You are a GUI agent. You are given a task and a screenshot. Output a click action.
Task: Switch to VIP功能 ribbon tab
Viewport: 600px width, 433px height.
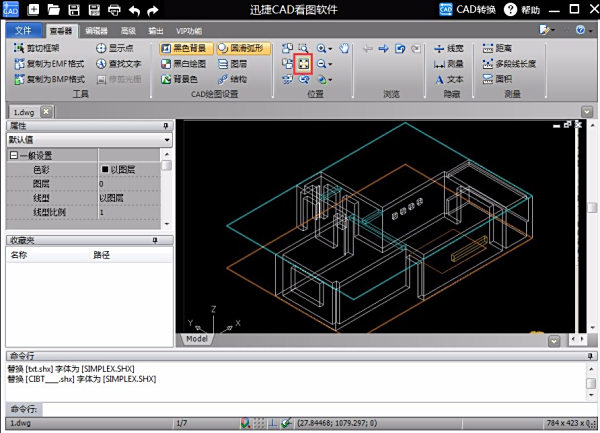click(189, 31)
